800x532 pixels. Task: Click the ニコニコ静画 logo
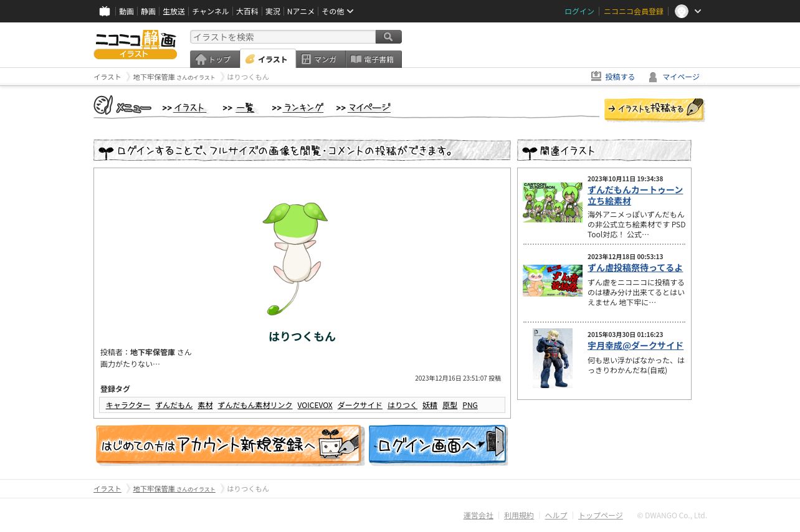(x=135, y=44)
